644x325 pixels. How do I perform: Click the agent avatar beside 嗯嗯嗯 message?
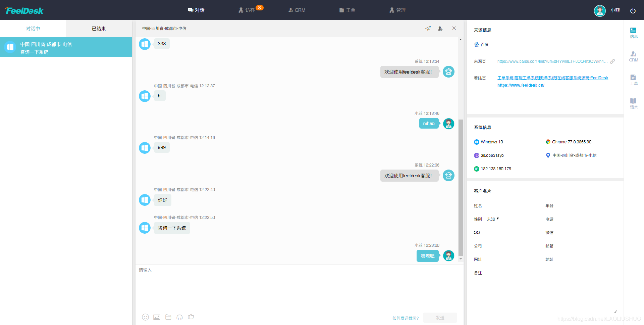448,256
